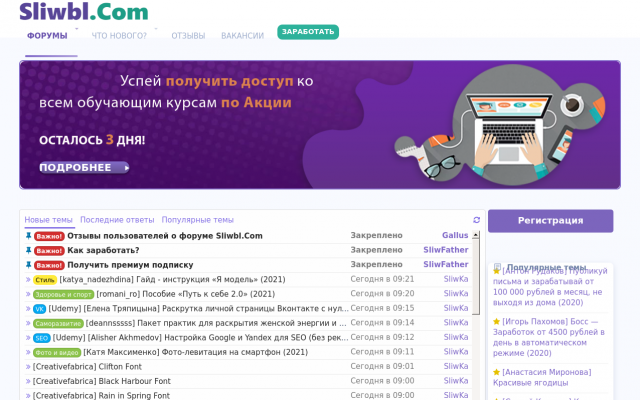
Task: Click the scroll up arrow of the topics list
Action: tap(476, 235)
